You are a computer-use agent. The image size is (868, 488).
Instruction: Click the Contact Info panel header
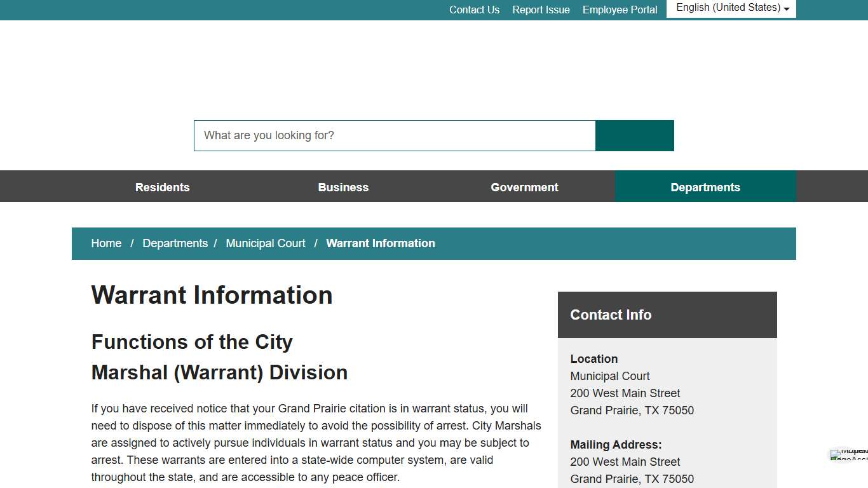coord(611,315)
